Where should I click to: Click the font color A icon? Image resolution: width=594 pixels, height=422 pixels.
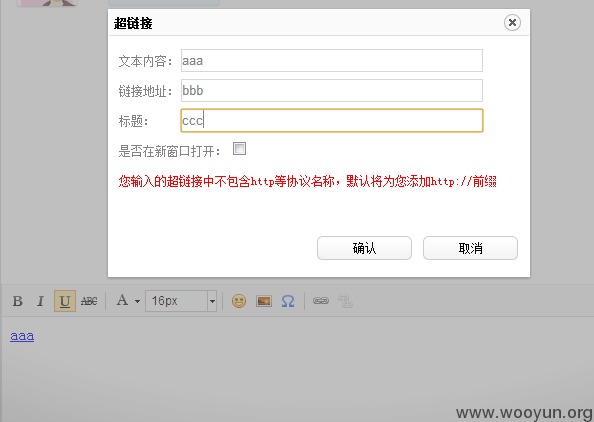[122, 301]
